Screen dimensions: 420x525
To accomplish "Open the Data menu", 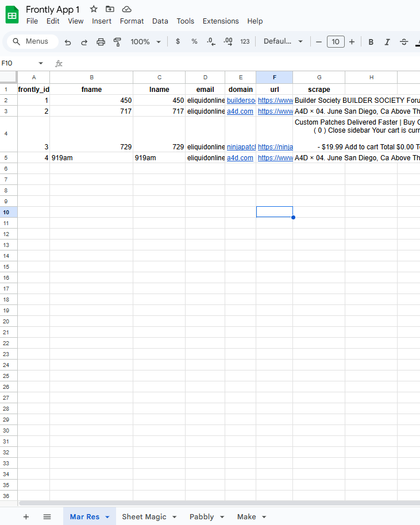I will tap(160, 21).
